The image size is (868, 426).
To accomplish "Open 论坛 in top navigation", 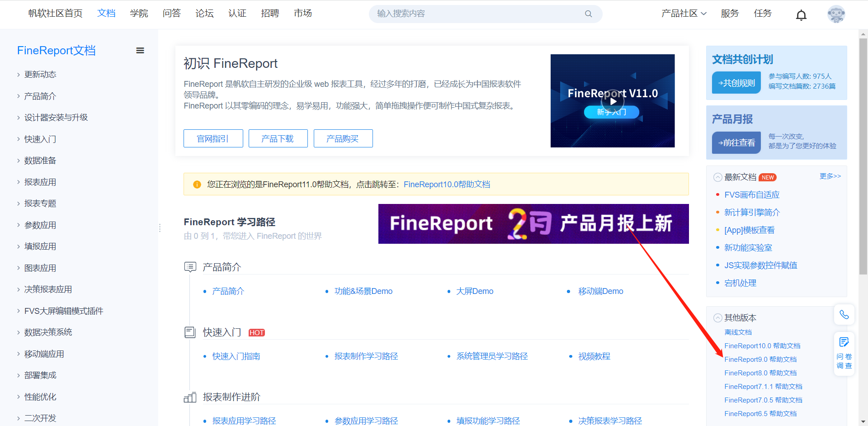I will 204,14.
